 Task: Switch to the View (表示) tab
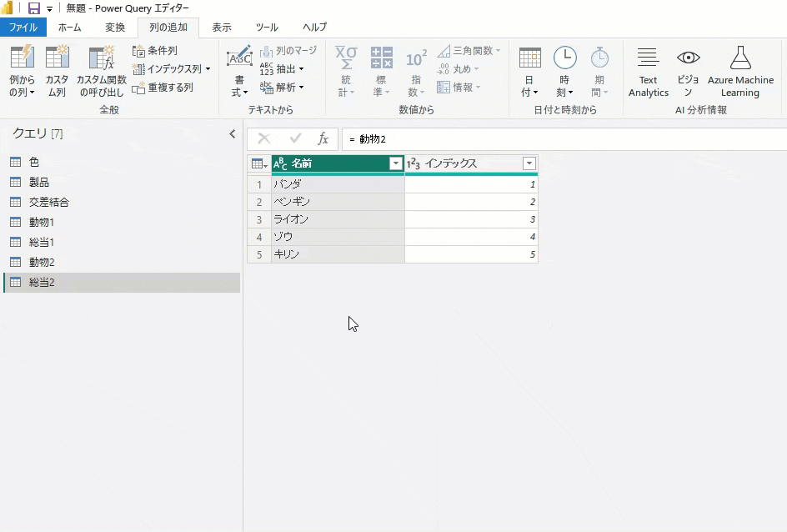click(x=222, y=28)
